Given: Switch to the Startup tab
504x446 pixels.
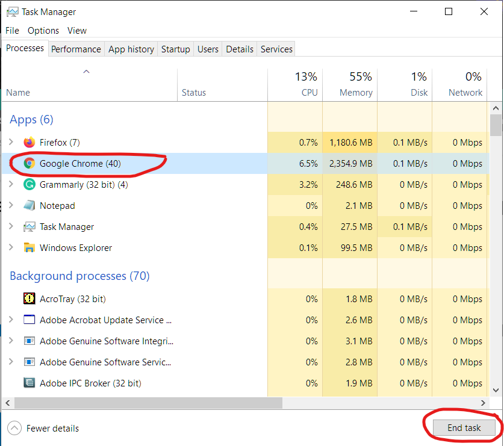Looking at the screenshot, I should point(175,49).
